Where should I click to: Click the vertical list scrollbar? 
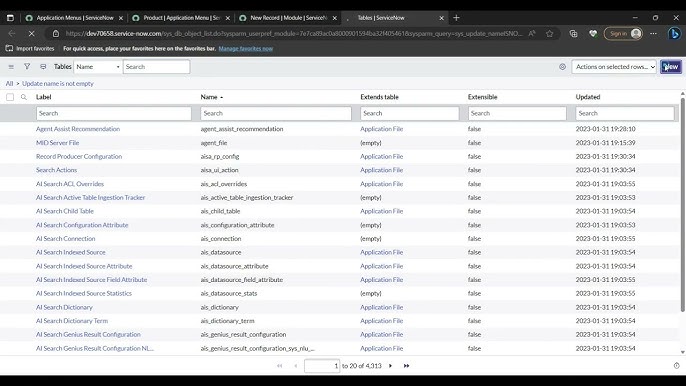click(x=682, y=205)
